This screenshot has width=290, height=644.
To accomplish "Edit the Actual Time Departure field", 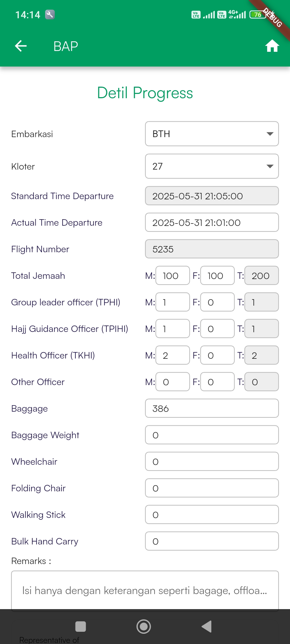I will click(212, 222).
